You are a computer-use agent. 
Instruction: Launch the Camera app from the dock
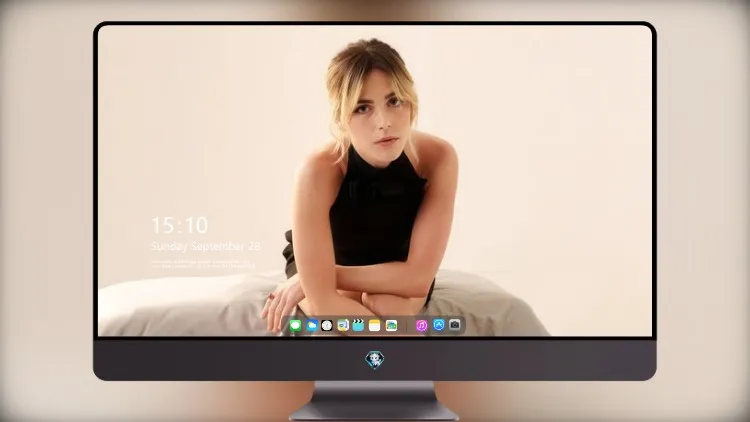[x=455, y=325]
